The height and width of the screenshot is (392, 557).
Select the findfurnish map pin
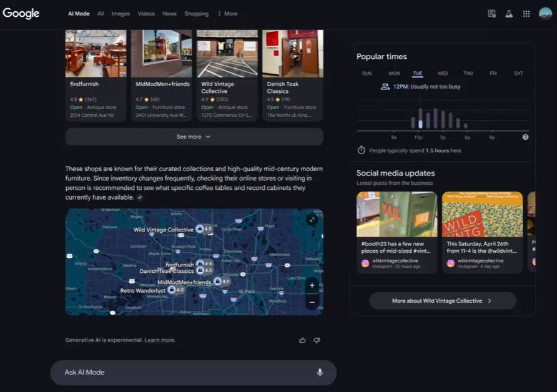200,263
